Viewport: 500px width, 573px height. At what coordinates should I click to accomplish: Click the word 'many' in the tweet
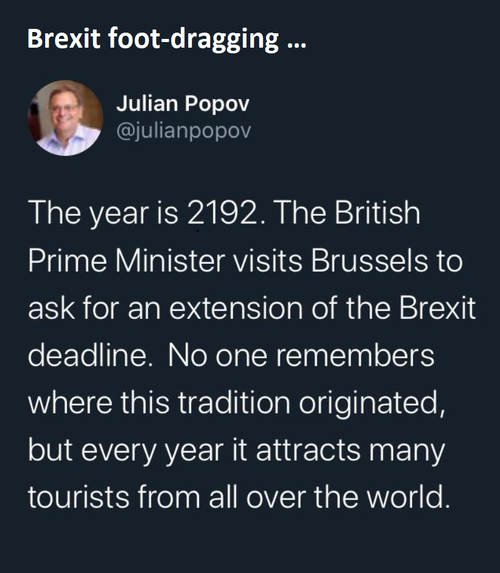pyautogui.click(x=407, y=452)
